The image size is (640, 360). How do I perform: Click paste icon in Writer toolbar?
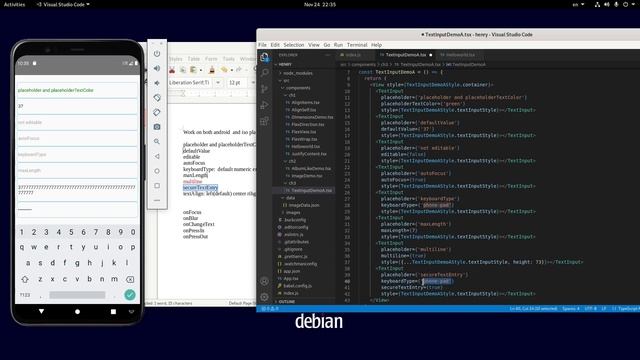tap(193, 70)
